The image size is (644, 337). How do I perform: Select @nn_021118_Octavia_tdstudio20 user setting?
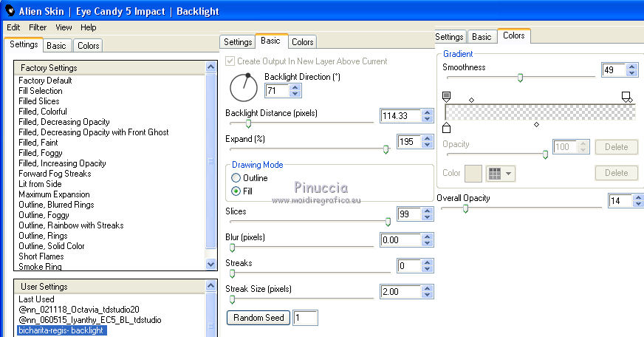pyautogui.click(x=79, y=310)
